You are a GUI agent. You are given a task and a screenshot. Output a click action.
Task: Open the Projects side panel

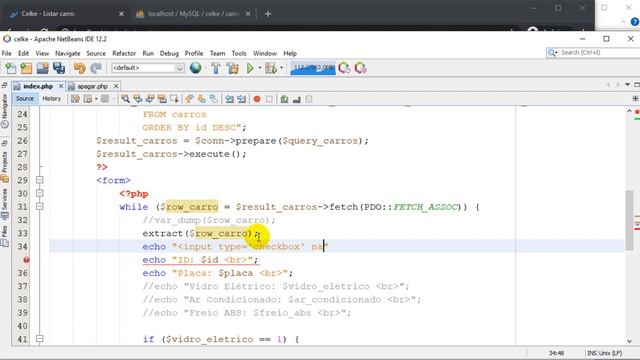click(4, 167)
